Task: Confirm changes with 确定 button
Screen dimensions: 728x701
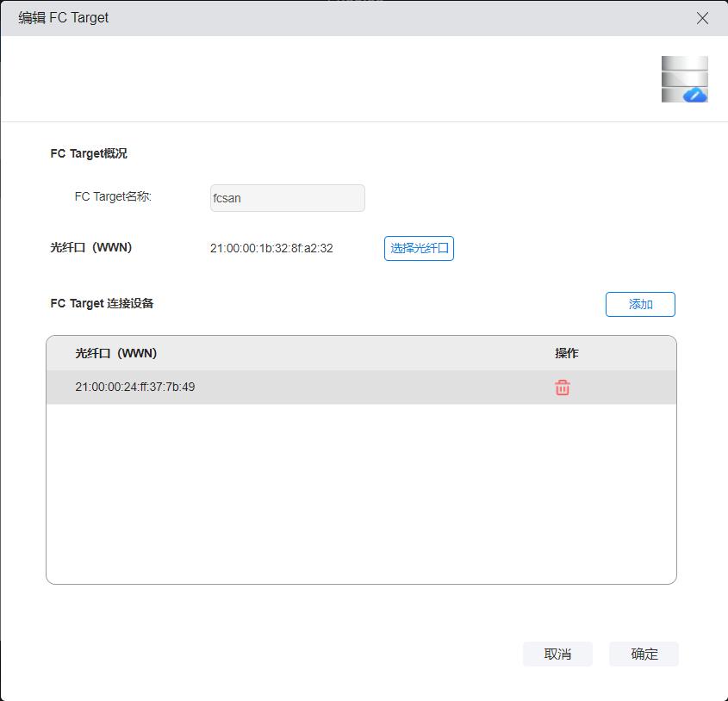Action: tap(644, 654)
